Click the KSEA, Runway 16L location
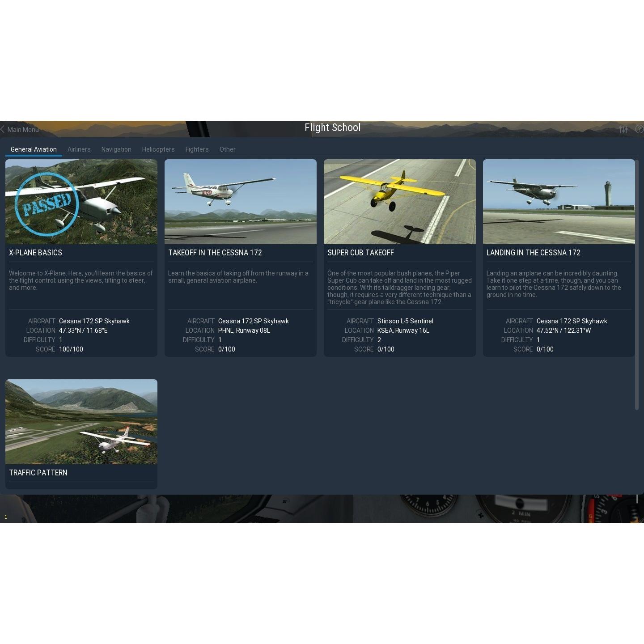The width and height of the screenshot is (644, 644). pyautogui.click(x=403, y=330)
